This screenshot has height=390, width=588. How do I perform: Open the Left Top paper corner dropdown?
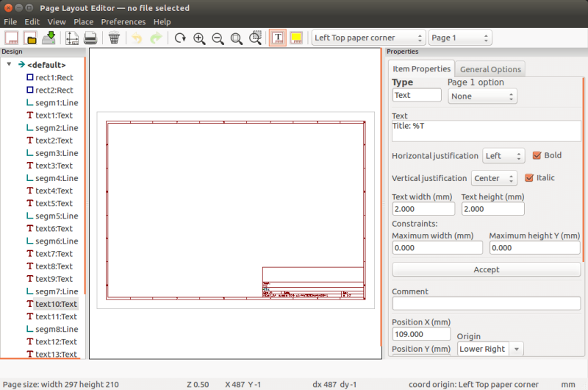369,38
